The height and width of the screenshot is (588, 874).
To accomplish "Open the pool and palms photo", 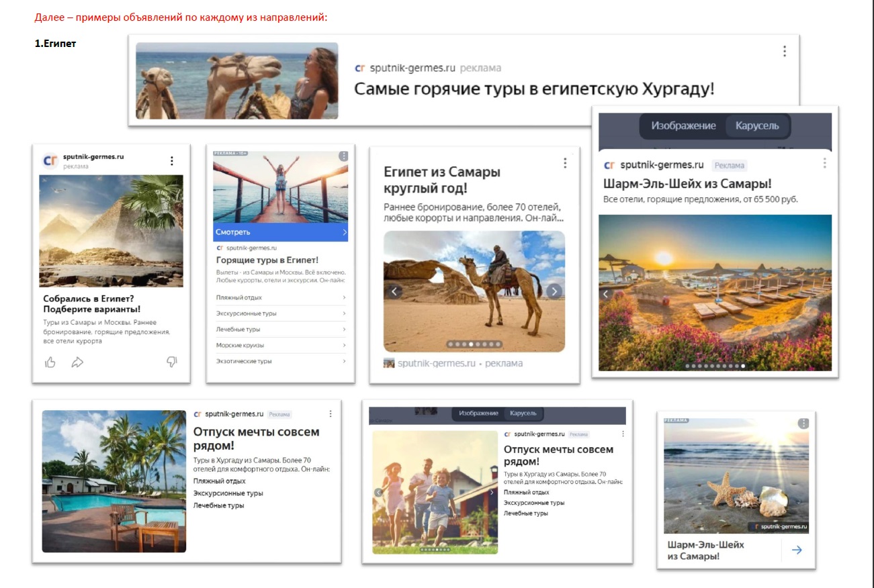I will coord(114,481).
